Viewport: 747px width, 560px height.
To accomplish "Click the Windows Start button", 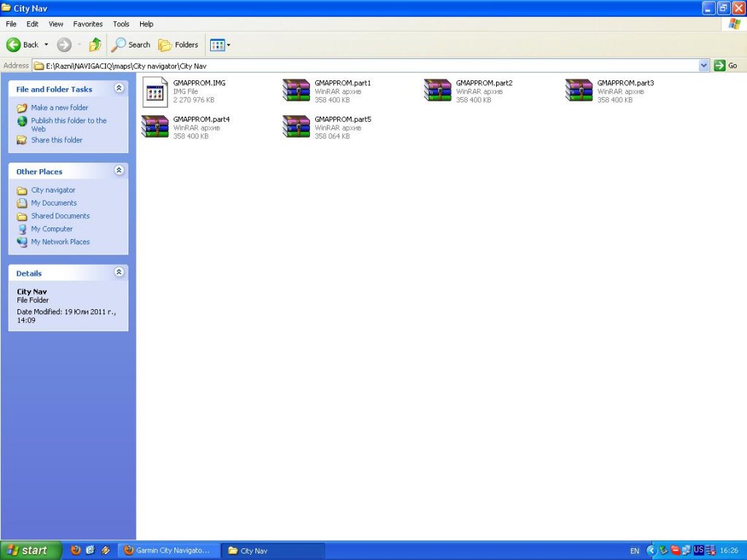I will [28, 551].
